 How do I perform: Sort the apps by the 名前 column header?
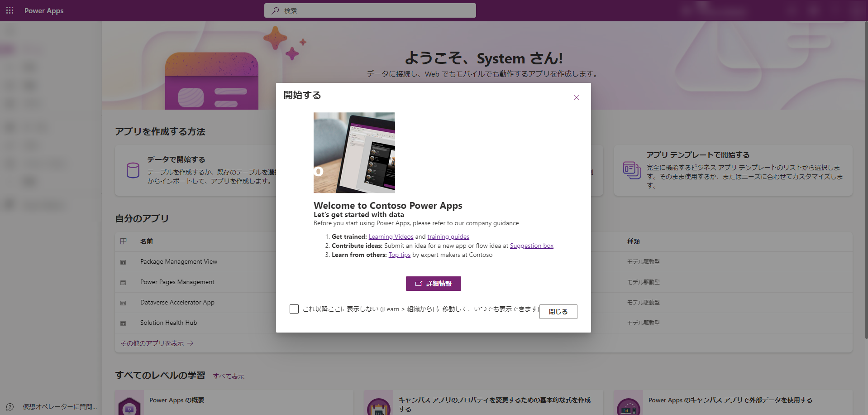pyautogui.click(x=146, y=241)
